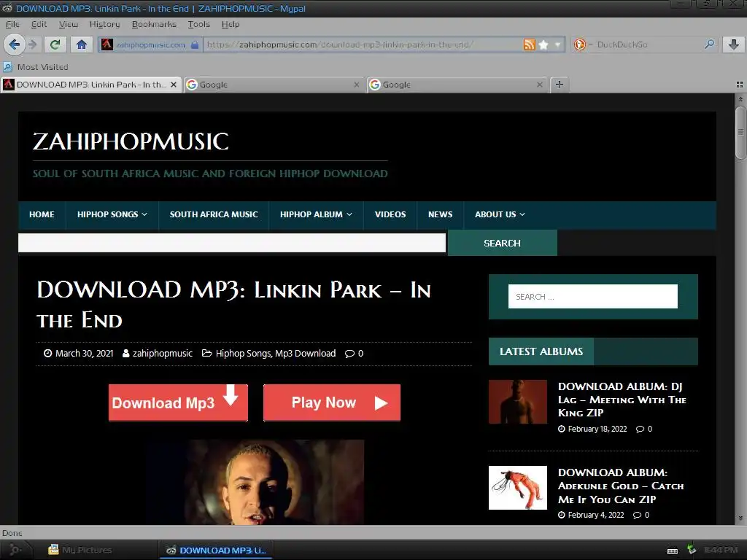Open a new tab with the plus button
The width and height of the screenshot is (747, 560).
560,85
